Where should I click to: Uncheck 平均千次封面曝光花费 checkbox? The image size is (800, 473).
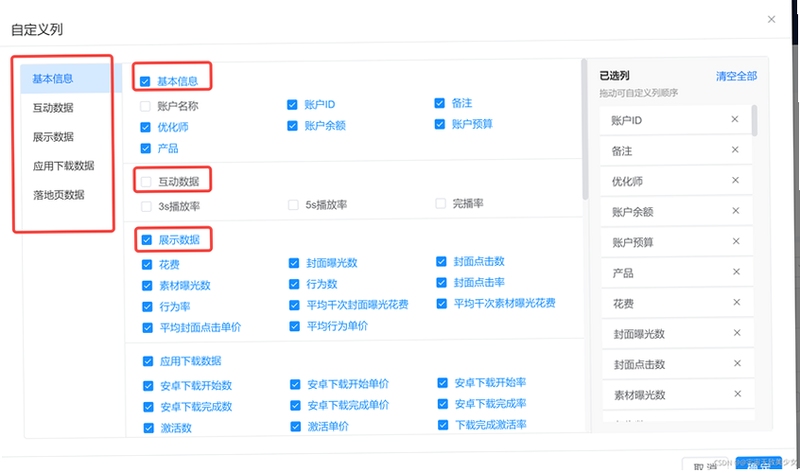[x=294, y=305]
